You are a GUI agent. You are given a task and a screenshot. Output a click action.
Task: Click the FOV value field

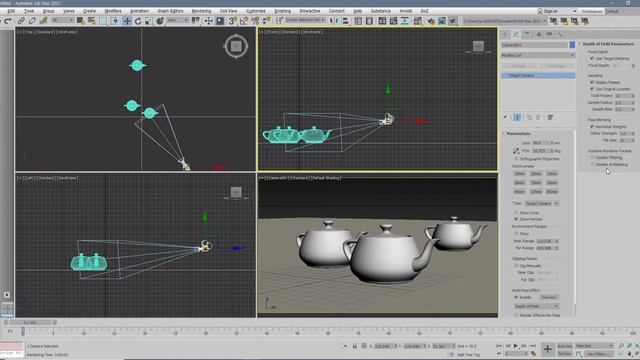coord(540,151)
